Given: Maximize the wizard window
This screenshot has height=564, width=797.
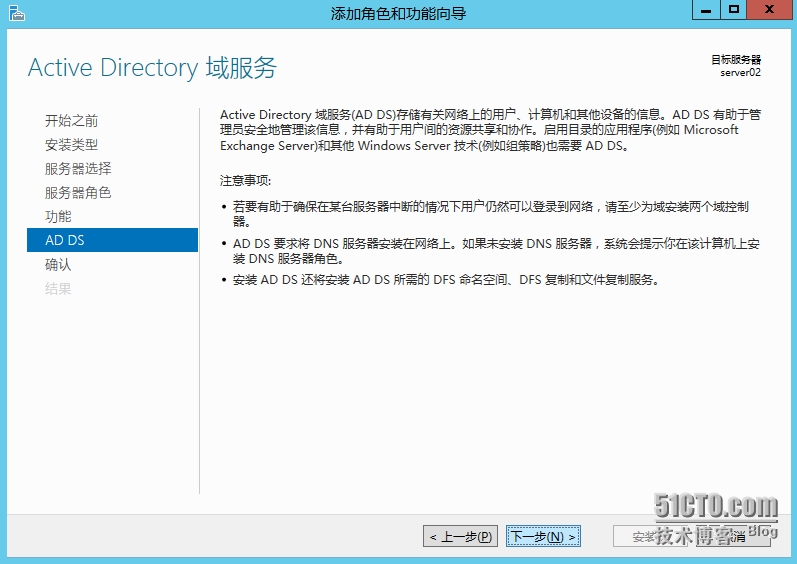Looking at the screenshot, I should [x=733, y=10].
